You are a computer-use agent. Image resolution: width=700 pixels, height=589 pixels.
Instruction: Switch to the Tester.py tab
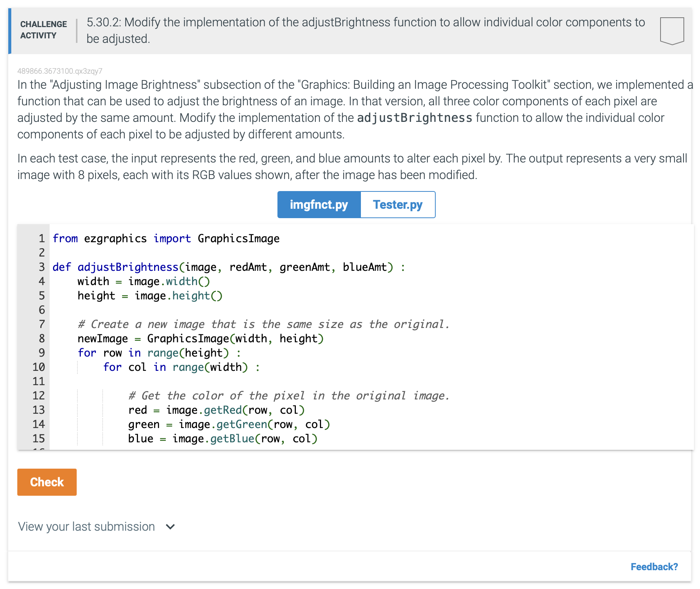397,205
